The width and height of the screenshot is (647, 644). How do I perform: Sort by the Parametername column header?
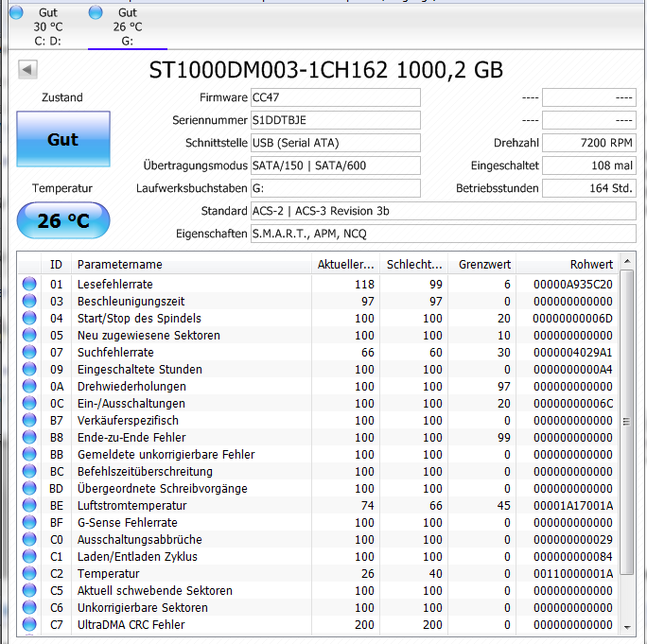coord(191,265)
